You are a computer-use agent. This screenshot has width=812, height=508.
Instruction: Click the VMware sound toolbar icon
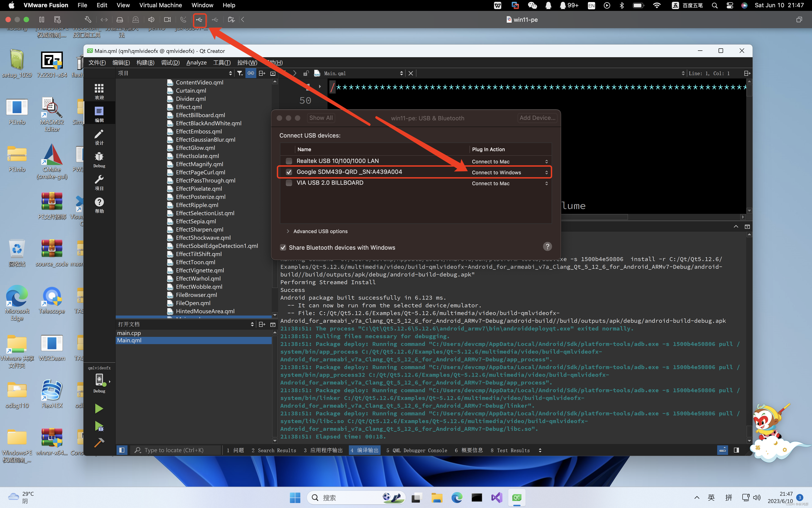pos(151,20)
